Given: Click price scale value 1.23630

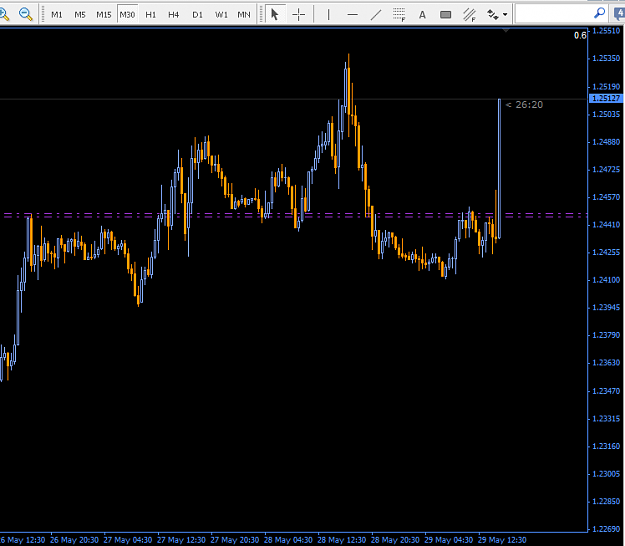Looking at the screenshot, I should click(606, 363).
